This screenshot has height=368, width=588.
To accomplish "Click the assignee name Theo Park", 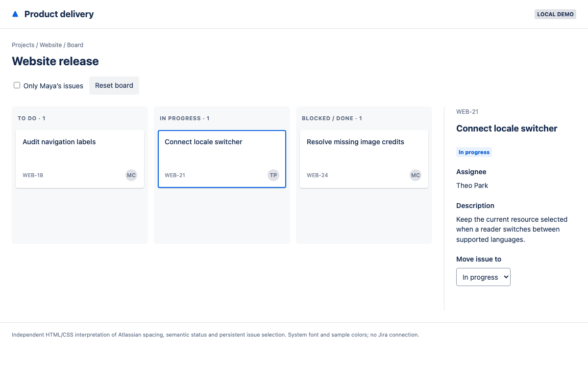I will 472,185.
